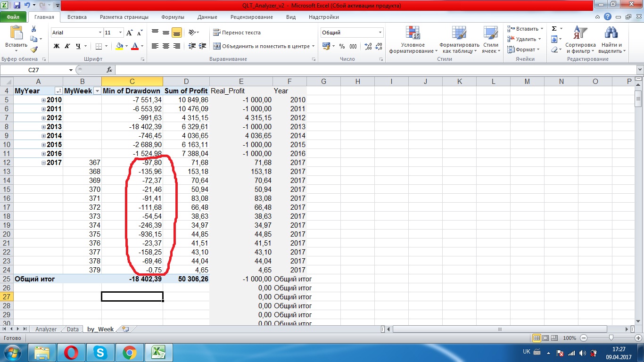Click Форматировать как таблицу

point(459,40)
